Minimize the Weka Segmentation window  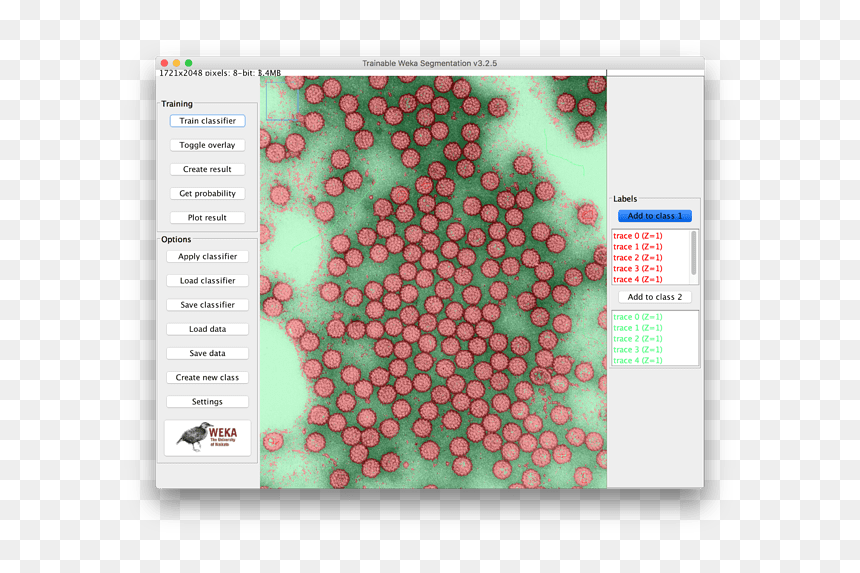(176, 63)
